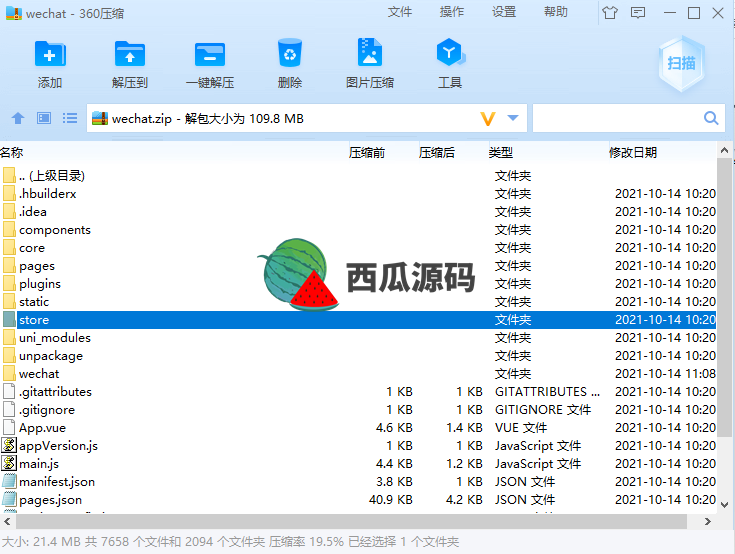
Task: Open the 文件 menu
Action: 400,12
